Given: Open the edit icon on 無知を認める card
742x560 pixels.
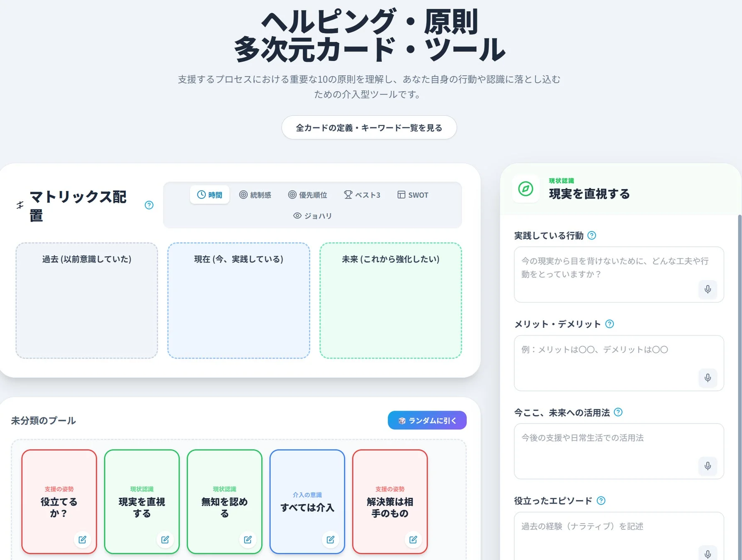Looking at the screenshot, I should coord(248,540).
